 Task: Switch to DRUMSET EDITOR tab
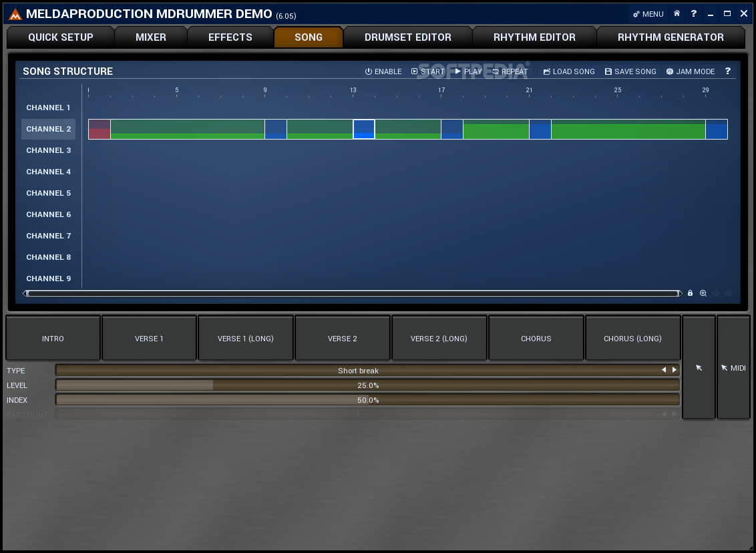[408, 37]
